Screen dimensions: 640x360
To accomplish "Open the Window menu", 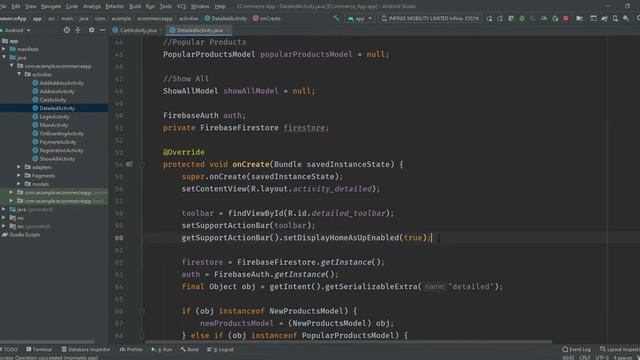I will 200,6.
